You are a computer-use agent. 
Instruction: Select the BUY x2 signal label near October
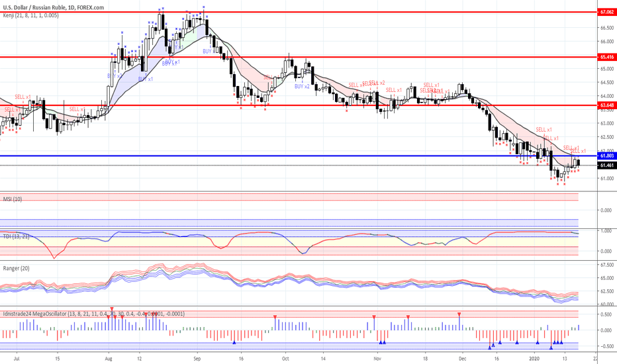click(303, 87)
